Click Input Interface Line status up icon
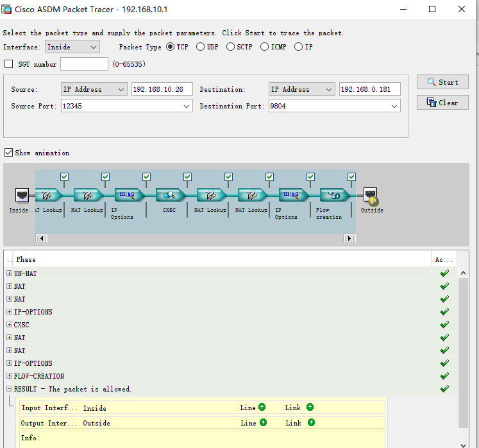 pos(262,407)
